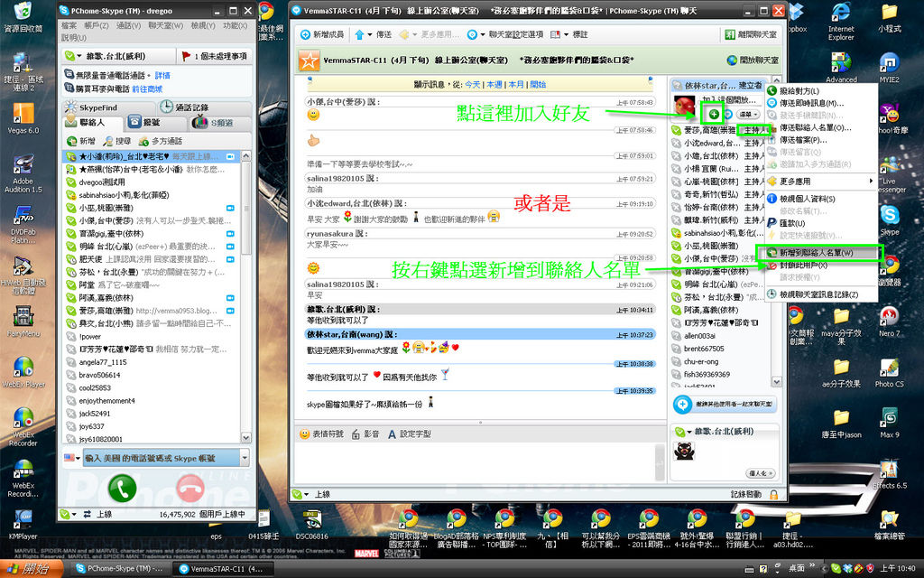
Task: Select 封鎖此用戶(X) in context menu
Action: tap(821, 266)
